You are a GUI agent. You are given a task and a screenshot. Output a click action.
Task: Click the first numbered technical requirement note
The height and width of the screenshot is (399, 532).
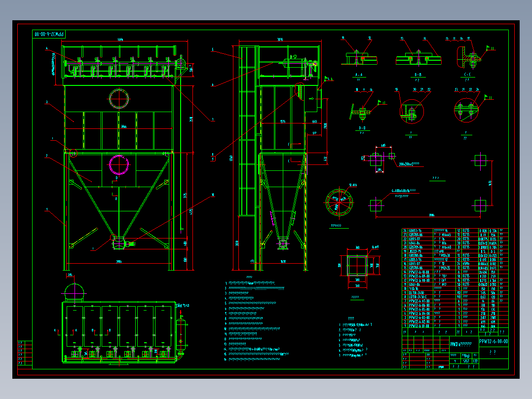(x=250, y=283)
